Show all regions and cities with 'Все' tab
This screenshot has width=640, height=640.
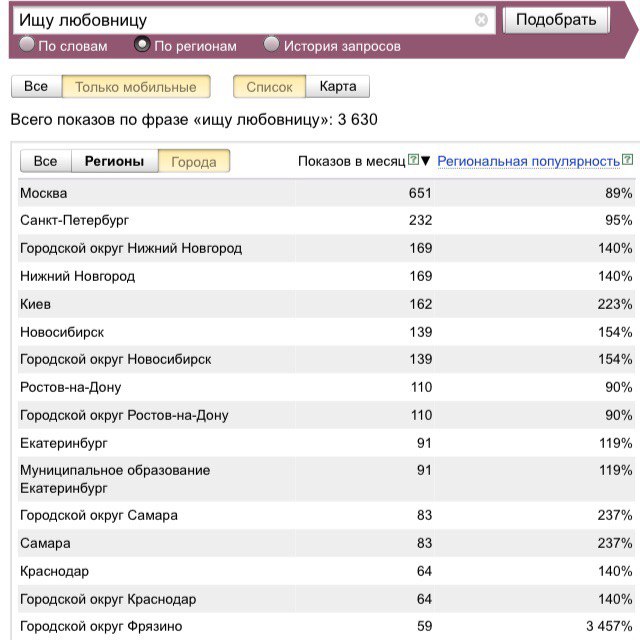[x=46, y=161]
